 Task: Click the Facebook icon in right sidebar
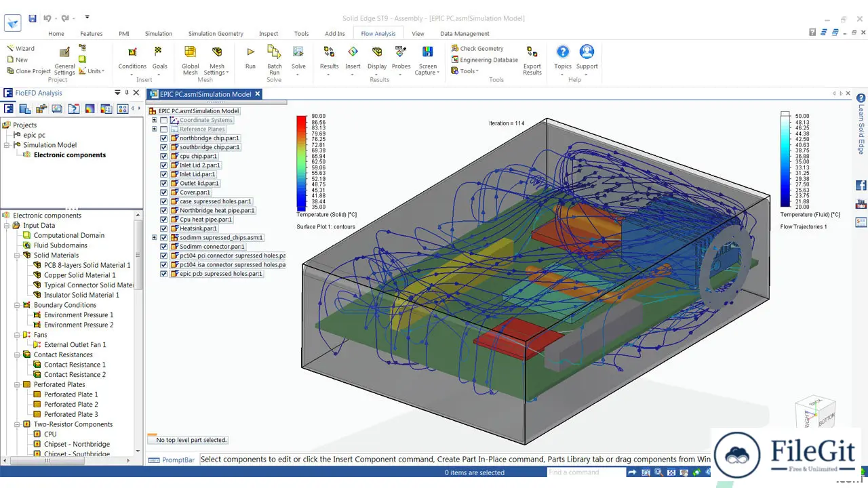point(861,185)
